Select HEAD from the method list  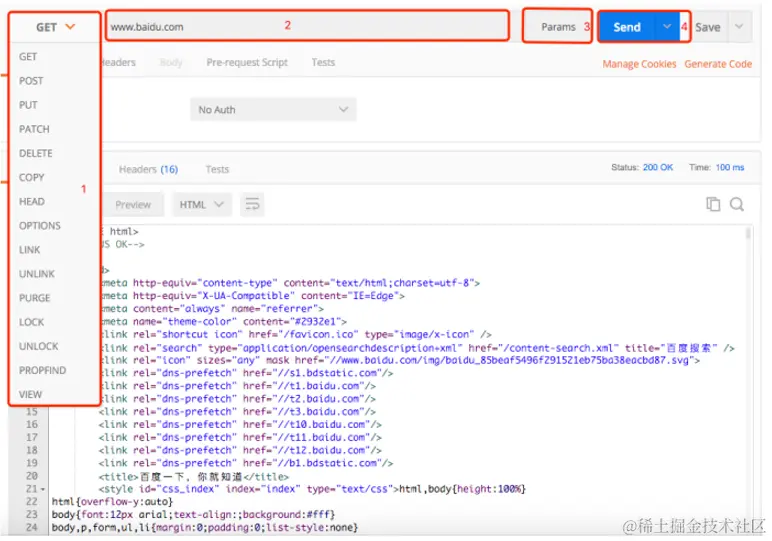pos(32,201)
